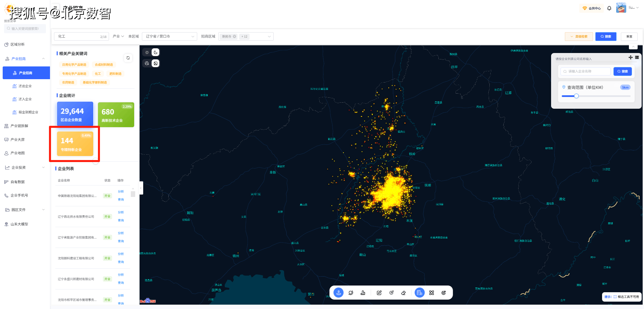This screenshot has width=644, height=309.
Task: Select the square edit pencil tool
Action: coord(379,293)
